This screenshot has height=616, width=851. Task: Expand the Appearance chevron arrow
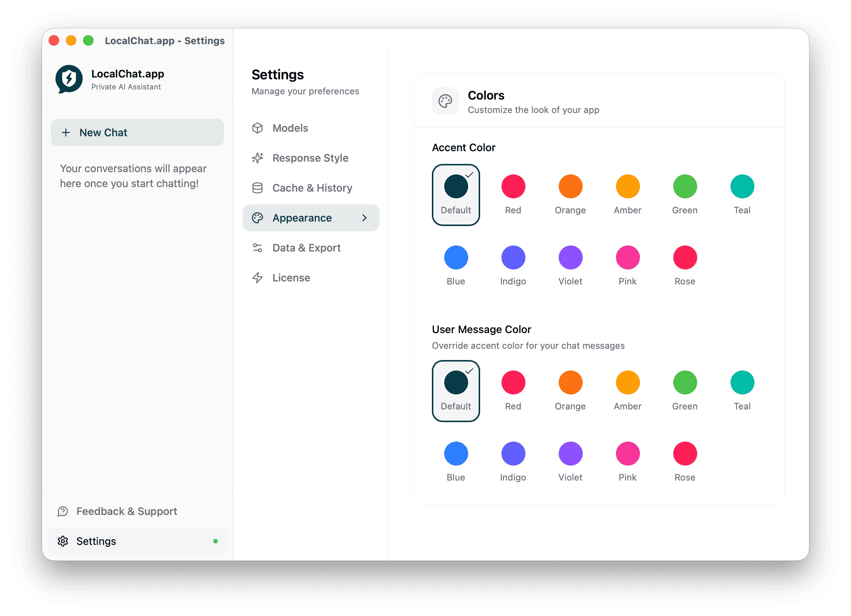pyautogui.click(x=365, y=218)
